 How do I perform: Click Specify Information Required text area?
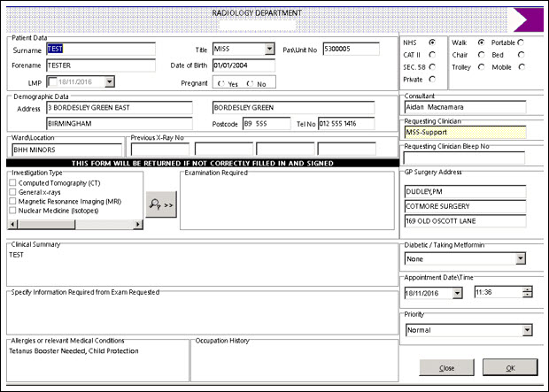click(203, 314)
